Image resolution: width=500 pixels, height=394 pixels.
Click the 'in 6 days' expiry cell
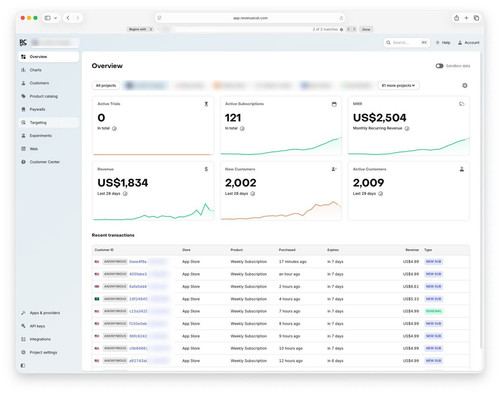coord(335,361)
